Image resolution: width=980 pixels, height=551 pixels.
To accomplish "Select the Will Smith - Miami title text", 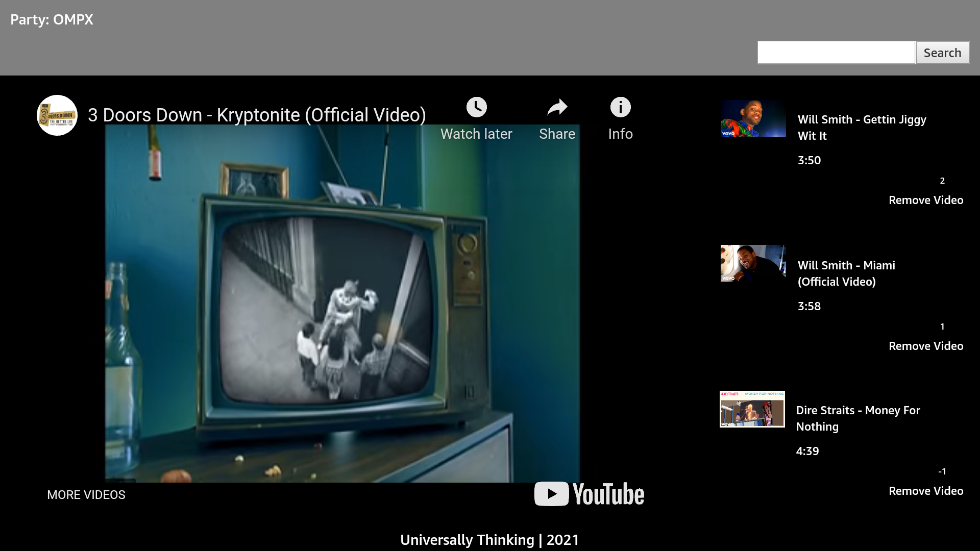I will coord(846,273).
